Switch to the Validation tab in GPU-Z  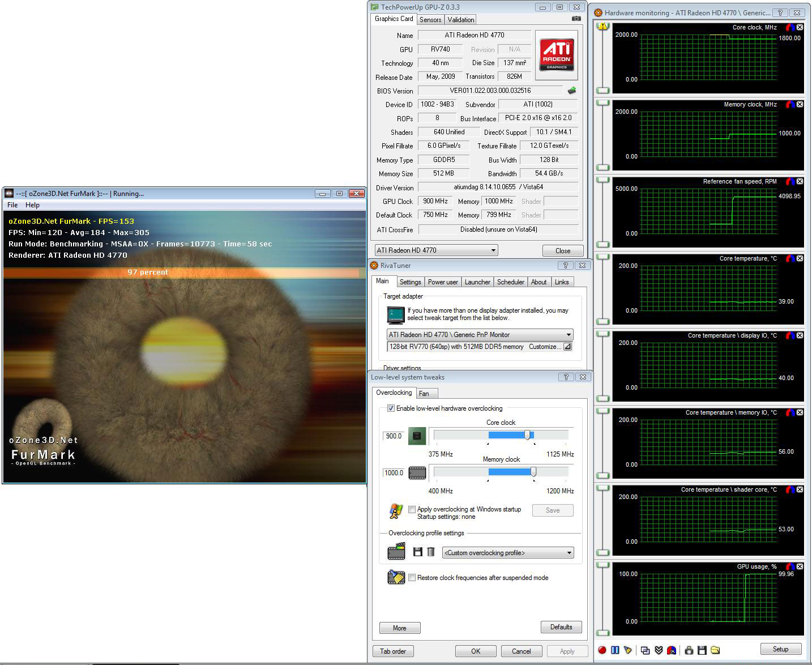click(x=461, y=20)
